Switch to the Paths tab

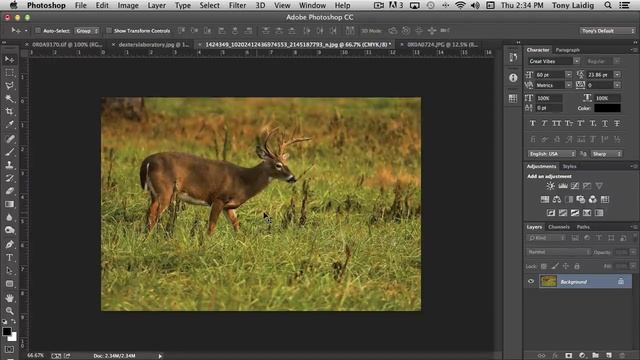click(583, 227)
